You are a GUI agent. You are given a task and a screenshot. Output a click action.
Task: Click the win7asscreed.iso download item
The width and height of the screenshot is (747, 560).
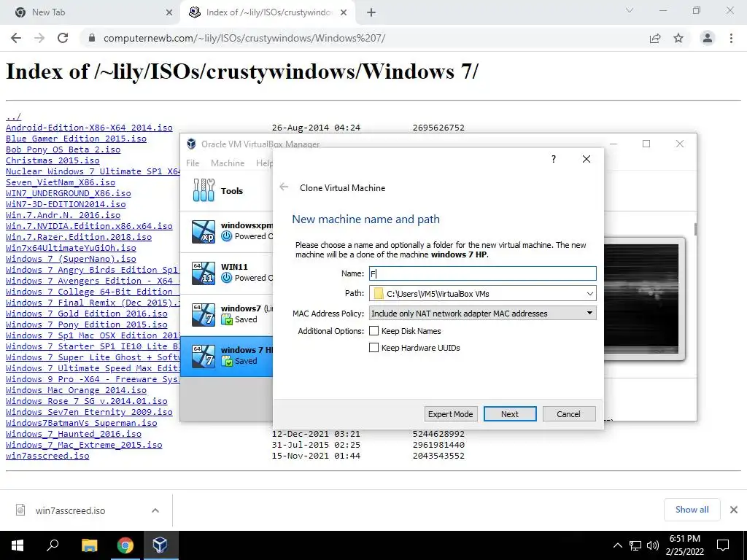71,510
